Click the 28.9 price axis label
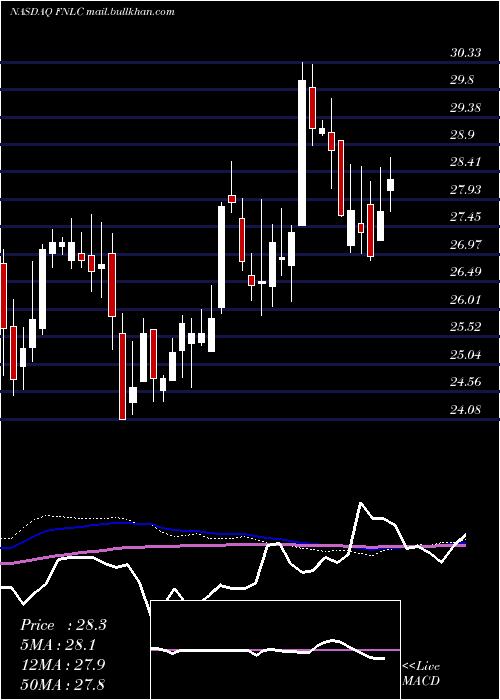This screenshot has height=700, width=500. coord(462,135)
